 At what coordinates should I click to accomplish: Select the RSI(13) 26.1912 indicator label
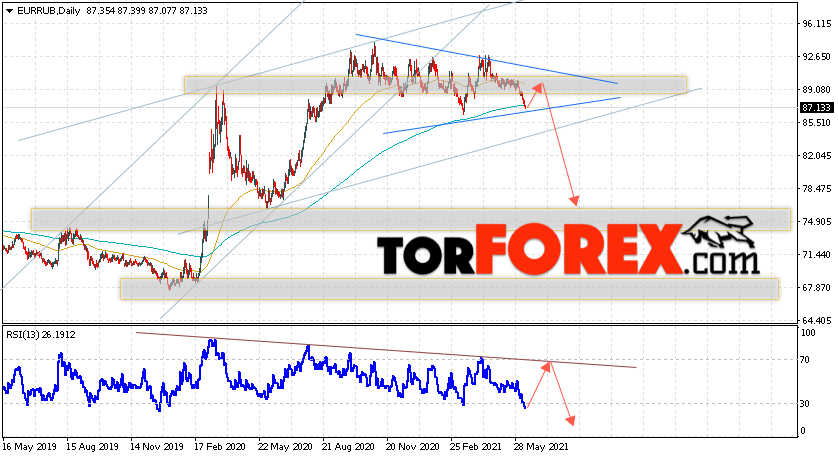coord(41,335)
